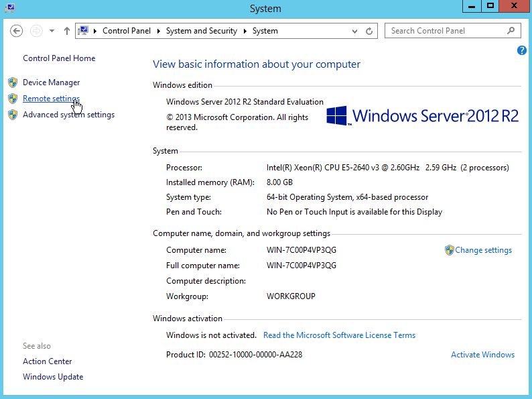Go up one level with Up arrow
The width and height of the screenshot is (532, 399).
point(67,31)
